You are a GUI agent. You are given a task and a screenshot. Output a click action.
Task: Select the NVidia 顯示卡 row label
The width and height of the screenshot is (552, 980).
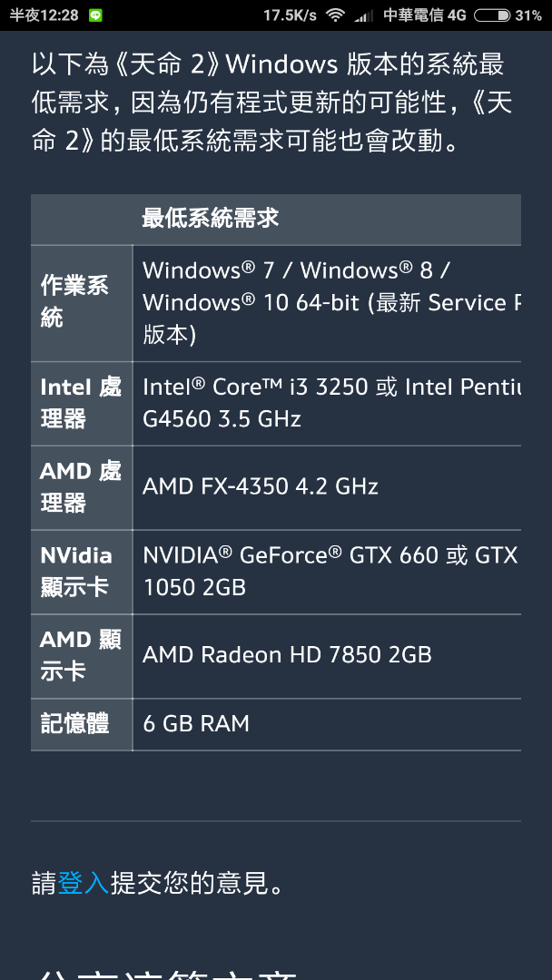tap(82, 573)
